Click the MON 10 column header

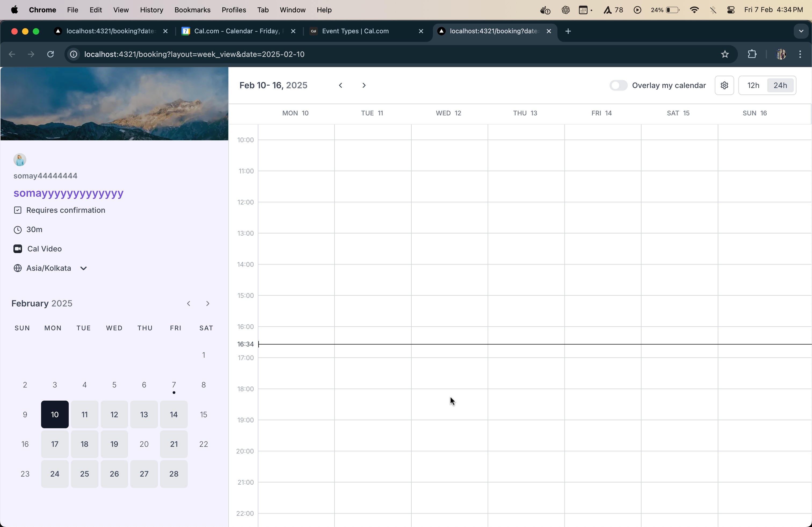(296, 113)
